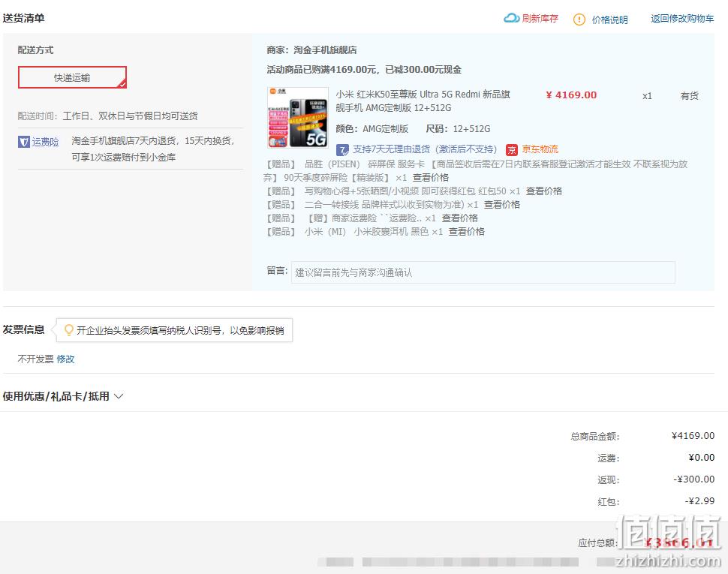Viewport: 728px width, 574px height.
Task: Click the 开企业抬头发票 invoice notice text
Action: click(x=180, y=330)
